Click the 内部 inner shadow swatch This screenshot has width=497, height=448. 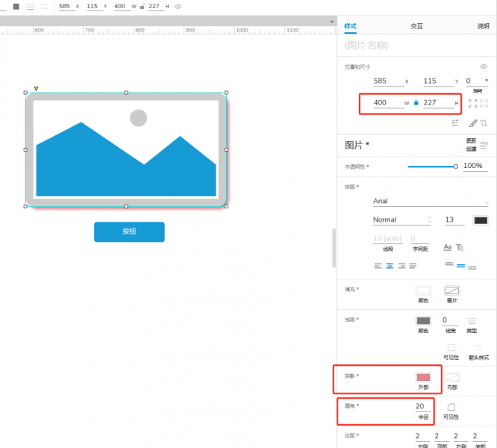452,378
